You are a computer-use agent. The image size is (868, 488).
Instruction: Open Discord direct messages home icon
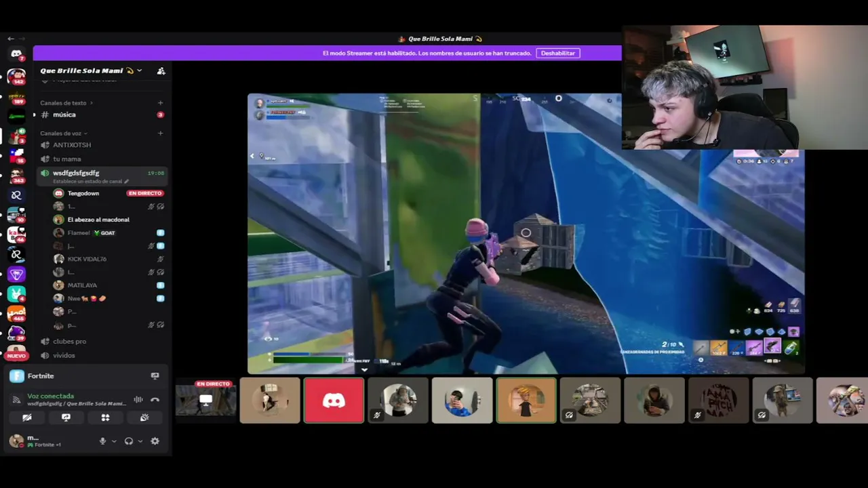coord(16,54)
